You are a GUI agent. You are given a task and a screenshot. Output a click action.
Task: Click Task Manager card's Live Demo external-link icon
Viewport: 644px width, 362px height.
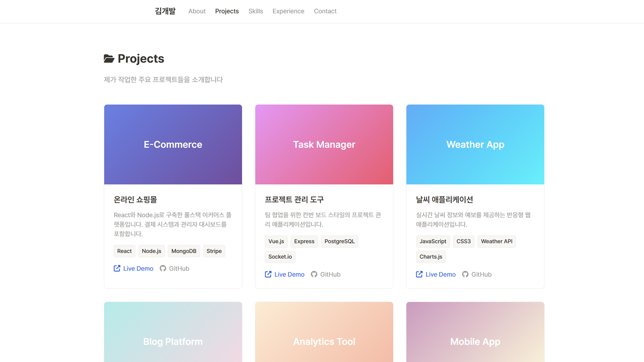pyautogui.click(x=268, y=275)
